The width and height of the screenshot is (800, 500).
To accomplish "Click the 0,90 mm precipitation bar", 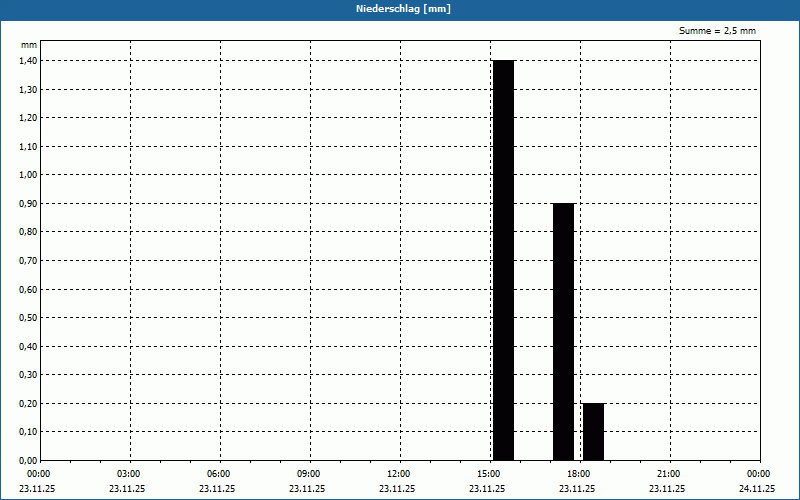I will point(563,332).
